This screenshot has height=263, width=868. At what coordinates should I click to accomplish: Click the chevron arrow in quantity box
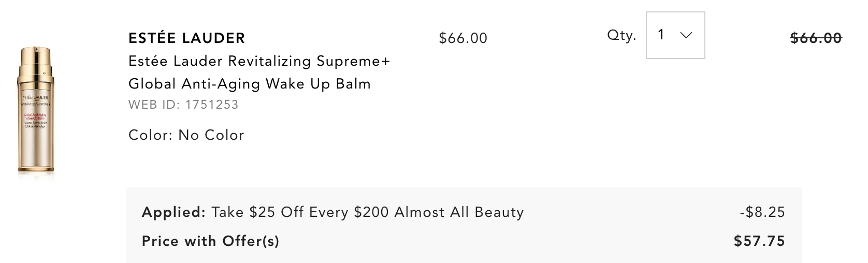pyautogui.click(x=686, y=35)
